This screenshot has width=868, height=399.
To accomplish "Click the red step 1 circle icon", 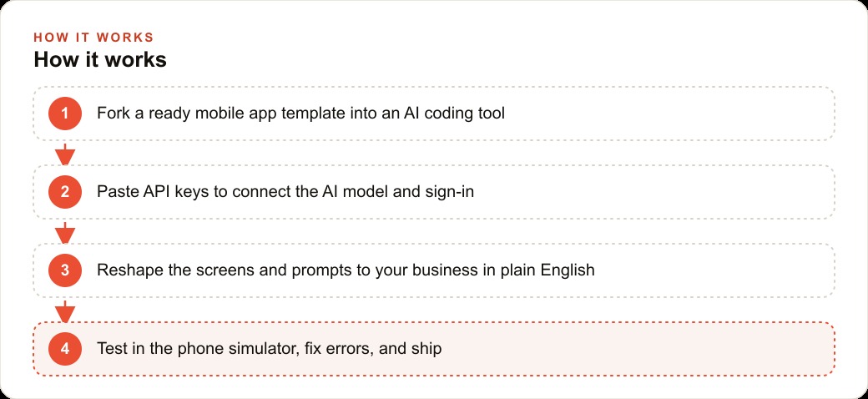I will (x=65, y=114).
